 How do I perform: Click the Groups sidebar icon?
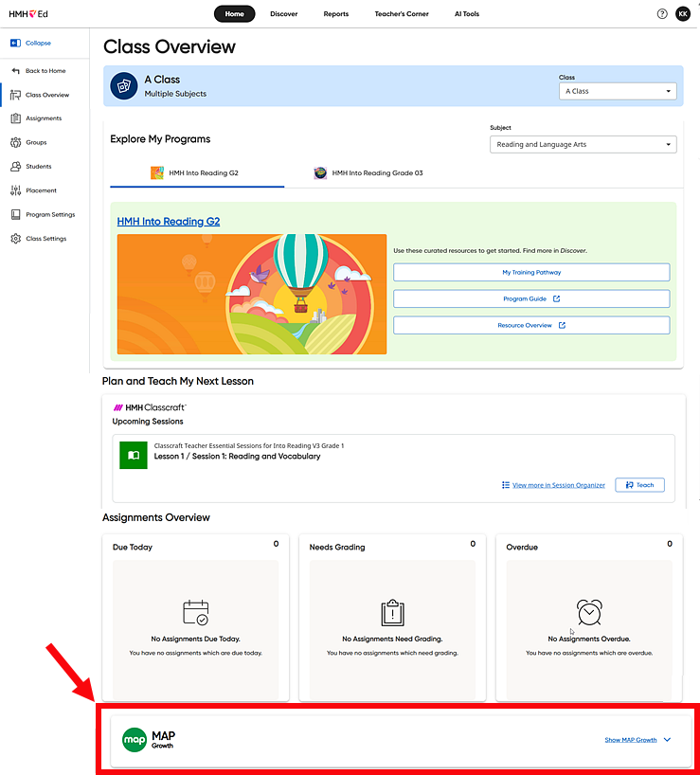16,142
